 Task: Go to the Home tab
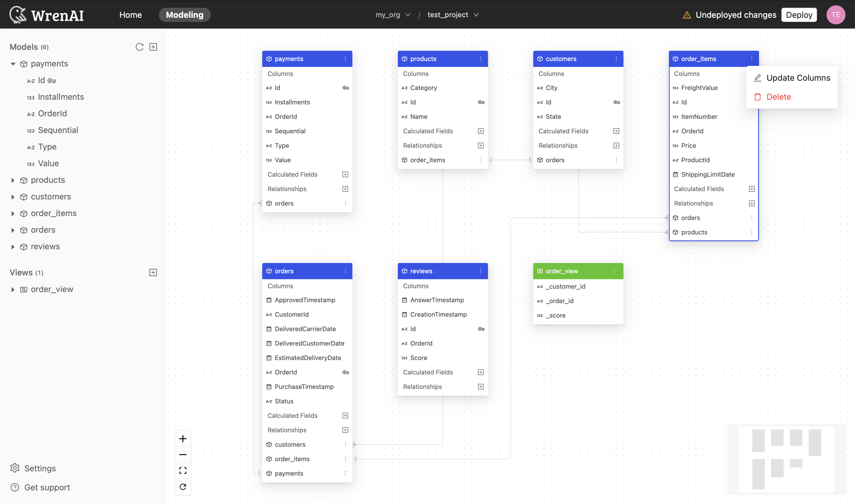click(130, 15)
